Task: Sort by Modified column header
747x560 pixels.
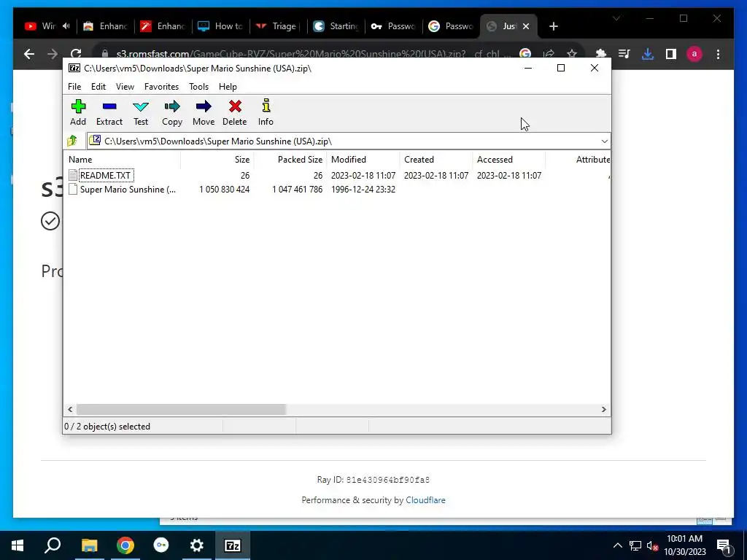Action: [x=363, y=160]
